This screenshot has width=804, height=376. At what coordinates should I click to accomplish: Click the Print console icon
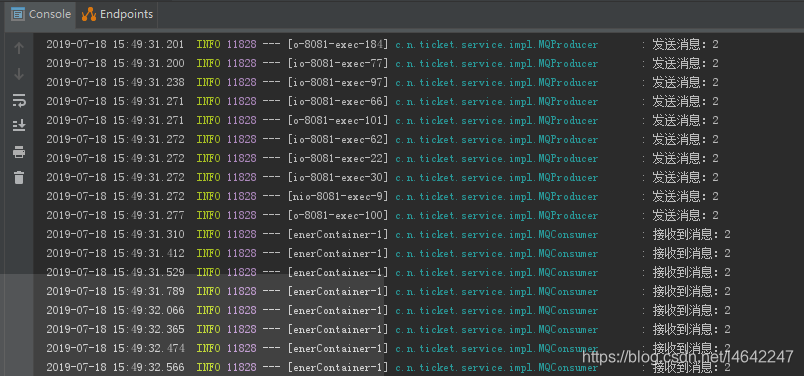(19, 152)
